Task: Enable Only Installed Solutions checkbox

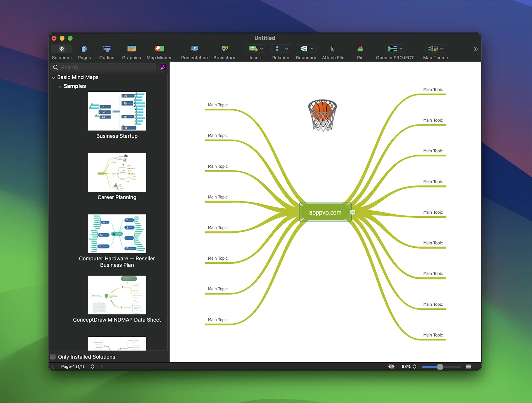Action: tap(53, 357)
